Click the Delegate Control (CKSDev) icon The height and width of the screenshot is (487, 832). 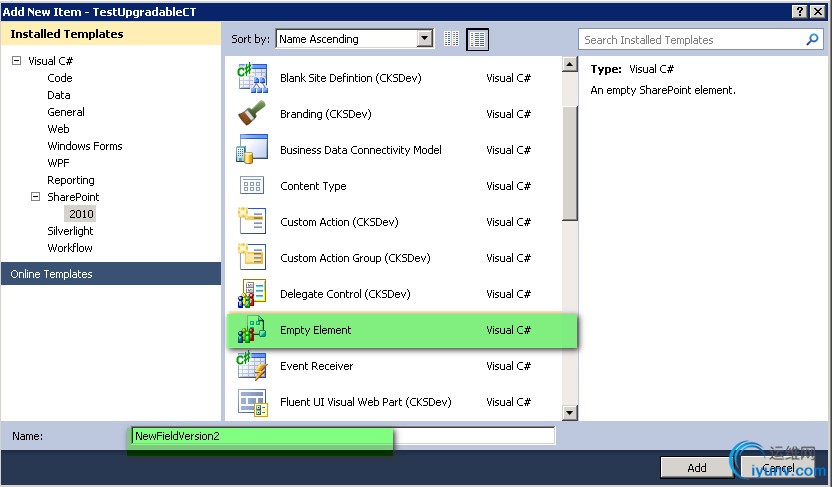coord(252,293)
